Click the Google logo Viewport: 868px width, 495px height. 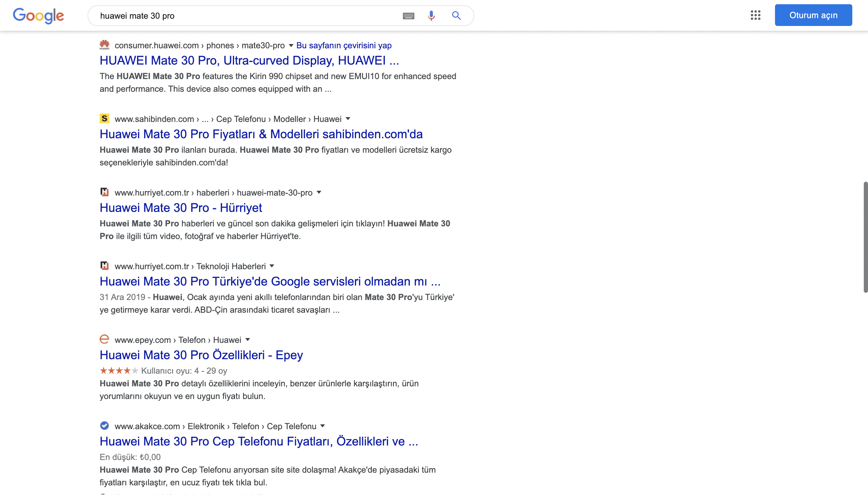coord(38,15)
